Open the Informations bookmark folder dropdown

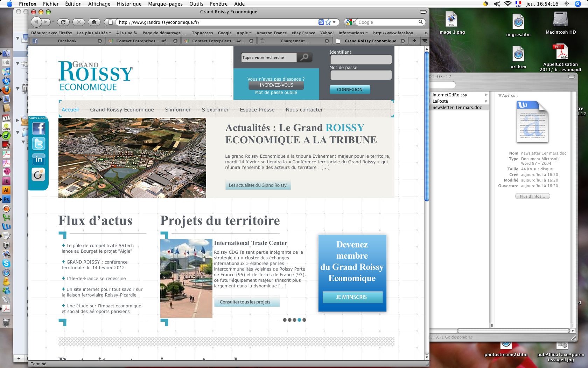tap(353, 33)
